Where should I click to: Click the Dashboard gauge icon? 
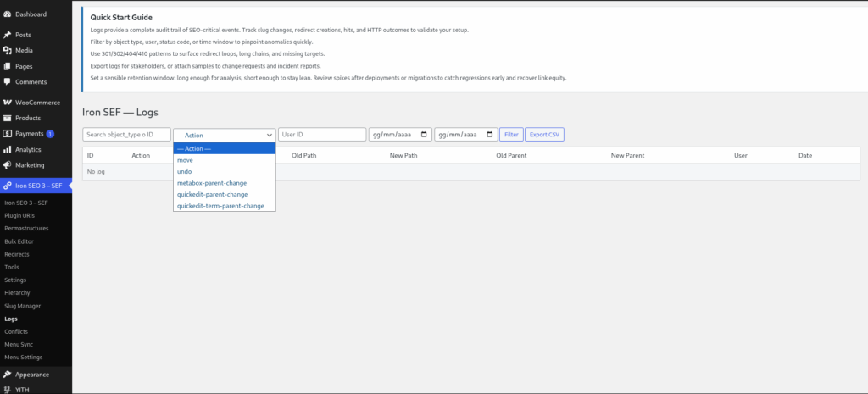click(x=8, y=14)
